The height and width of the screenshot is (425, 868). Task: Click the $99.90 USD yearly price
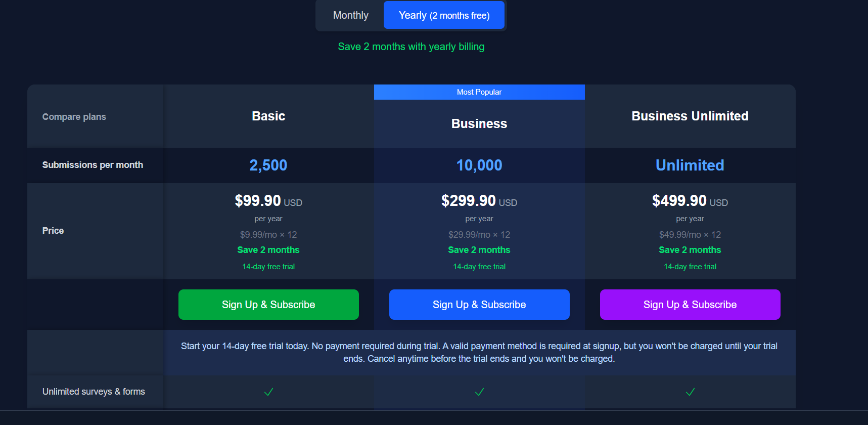[x=268, y=201]
